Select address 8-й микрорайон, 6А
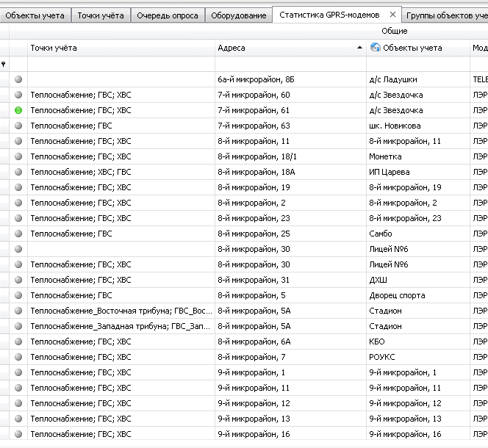The width and height of the screenshot is (488, 448). coord(291,342)
